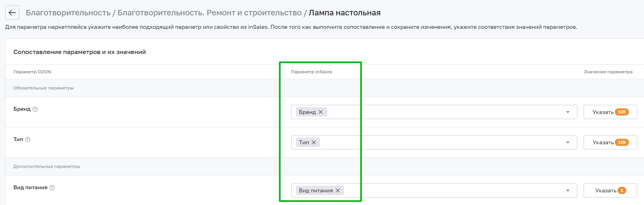Image resolution: width=644 pixels, height=205 pixels.
Task: Select the Бренд chip label in inSales column
Action: click(x=307, y=112)
